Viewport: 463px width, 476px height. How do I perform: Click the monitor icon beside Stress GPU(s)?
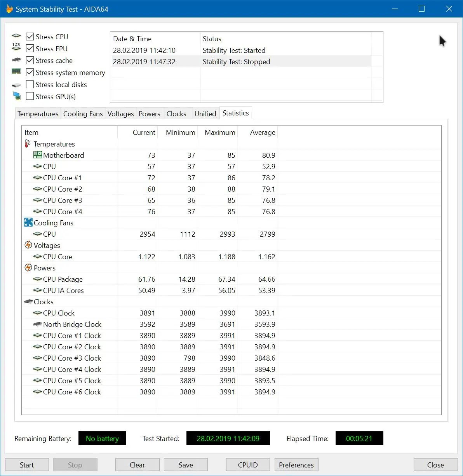tap(17, 96)
